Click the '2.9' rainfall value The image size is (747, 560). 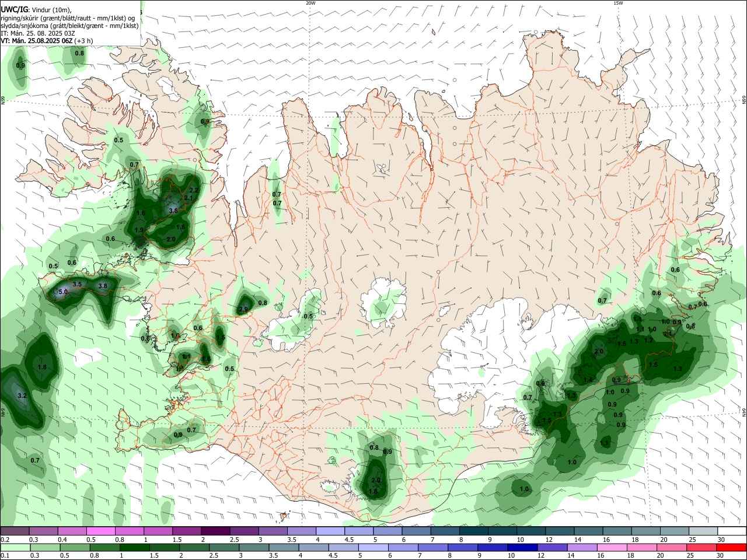point(243,309)
